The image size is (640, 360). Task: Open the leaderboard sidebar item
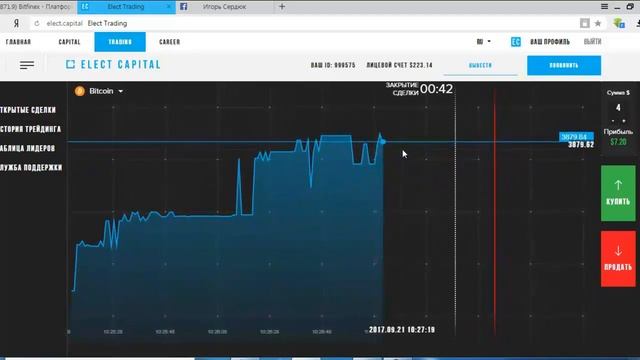27,148
